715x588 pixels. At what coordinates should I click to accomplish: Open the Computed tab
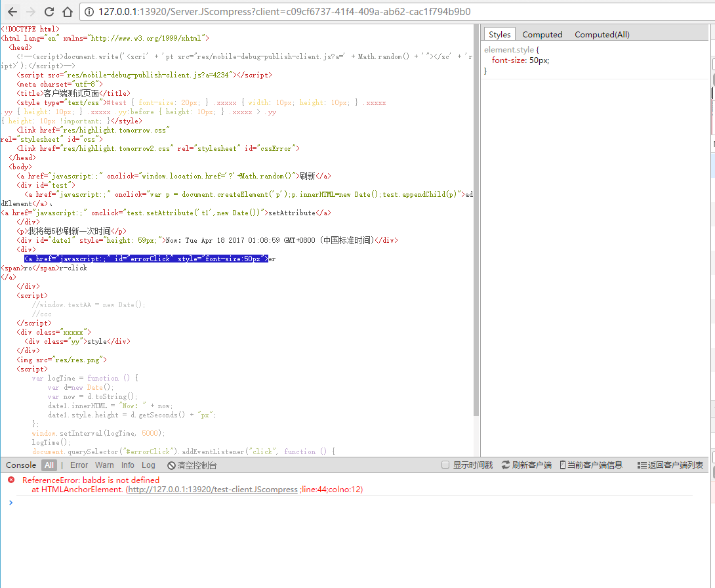tap(542, 34)
